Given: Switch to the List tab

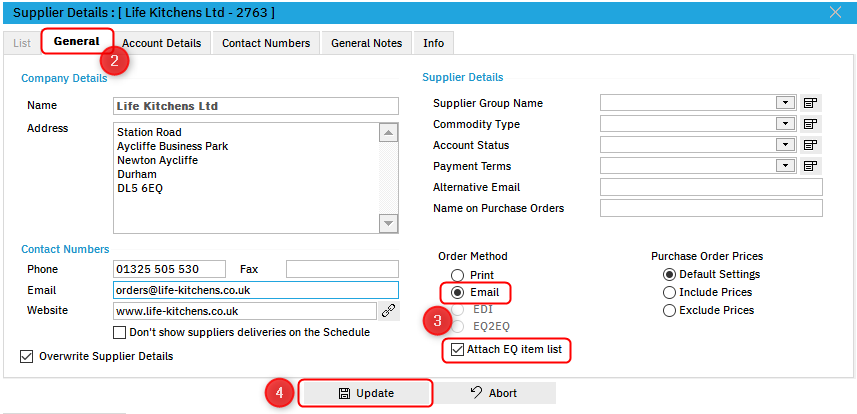Looking at the screenshot, I should (22, 43).
